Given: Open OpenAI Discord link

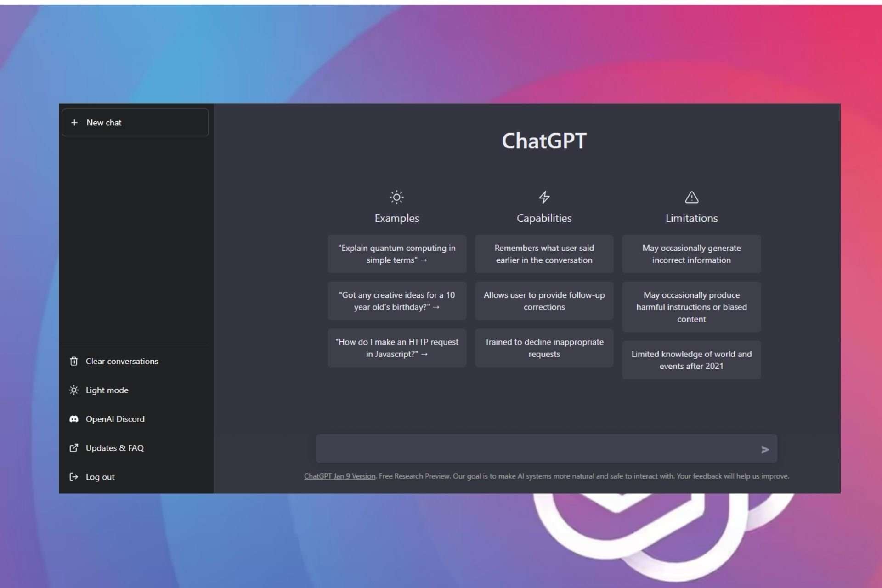Looking at the screenshot, I should [x=115, y=418].
